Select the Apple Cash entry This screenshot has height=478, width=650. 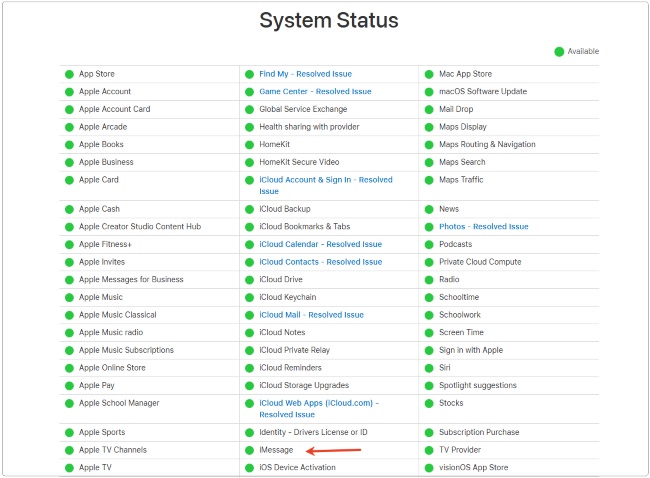(99, 209)
